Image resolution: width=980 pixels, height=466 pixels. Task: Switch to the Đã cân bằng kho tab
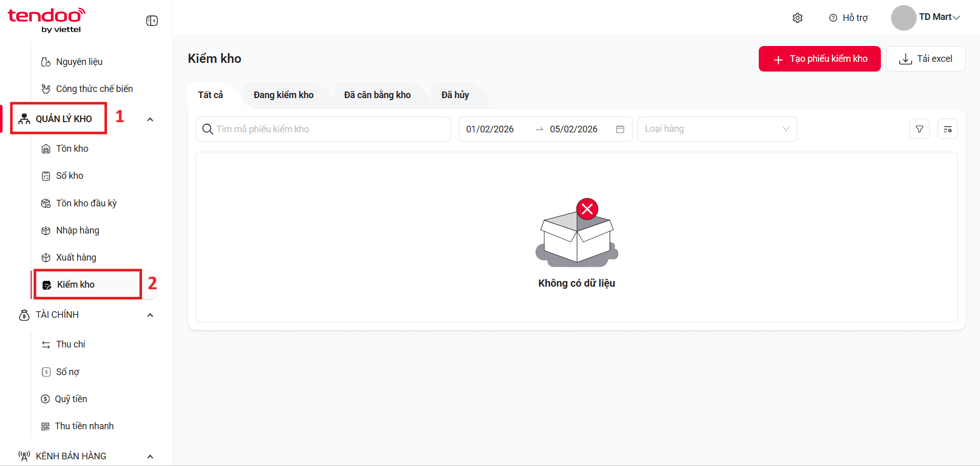tap(378, 95)
